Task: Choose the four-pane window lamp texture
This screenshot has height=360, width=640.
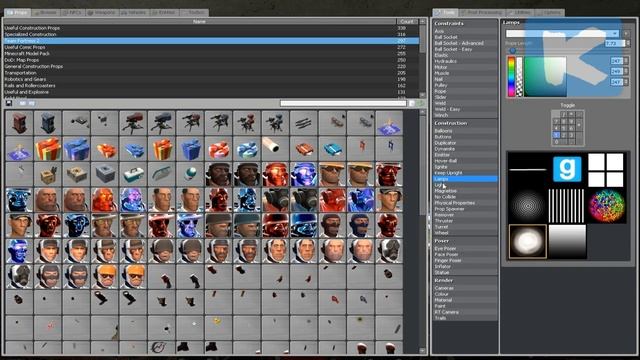Action: [607, 169]
